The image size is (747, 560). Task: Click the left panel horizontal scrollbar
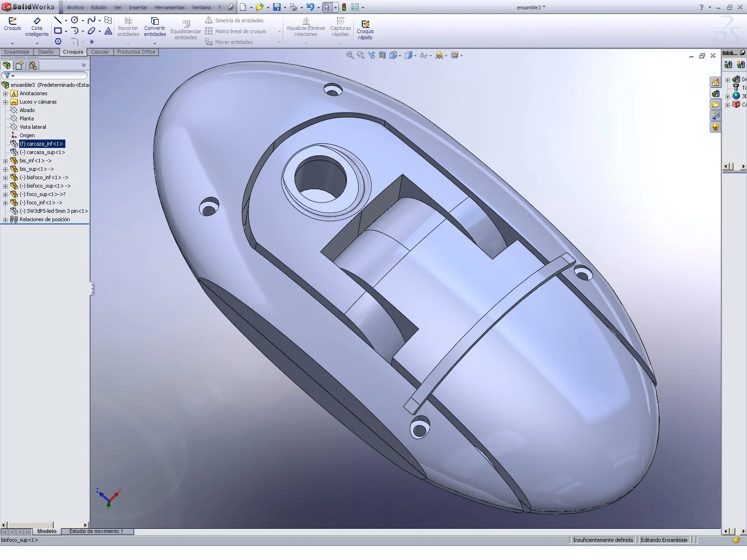[44, 525]
